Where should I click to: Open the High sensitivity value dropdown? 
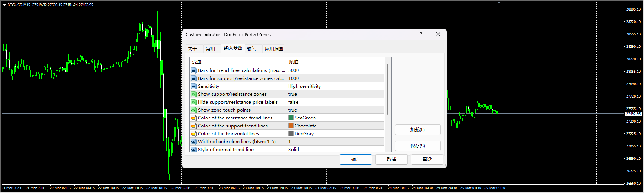(x=335, y=86)
